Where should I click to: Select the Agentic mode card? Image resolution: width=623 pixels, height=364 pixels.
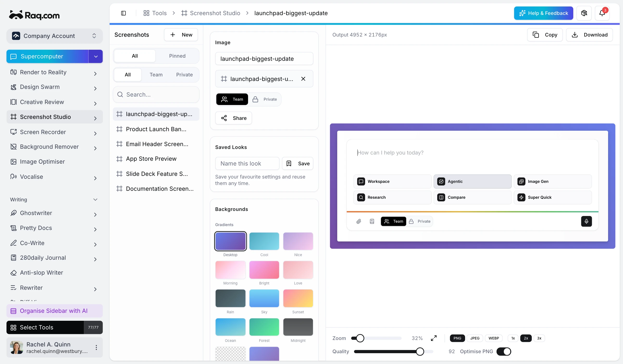point(473,181)
